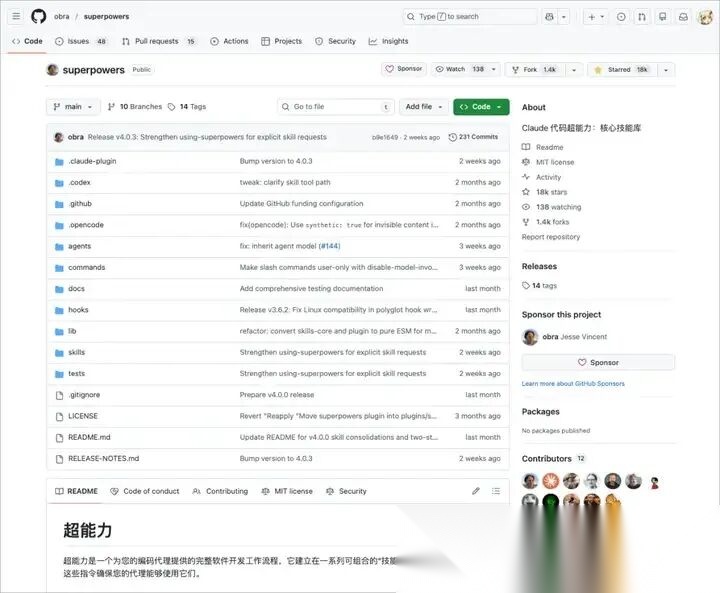Click the eye icon beside 138 watching
Image resolution: width=720 pixels, height=593 pixels.
pos(526,207)
